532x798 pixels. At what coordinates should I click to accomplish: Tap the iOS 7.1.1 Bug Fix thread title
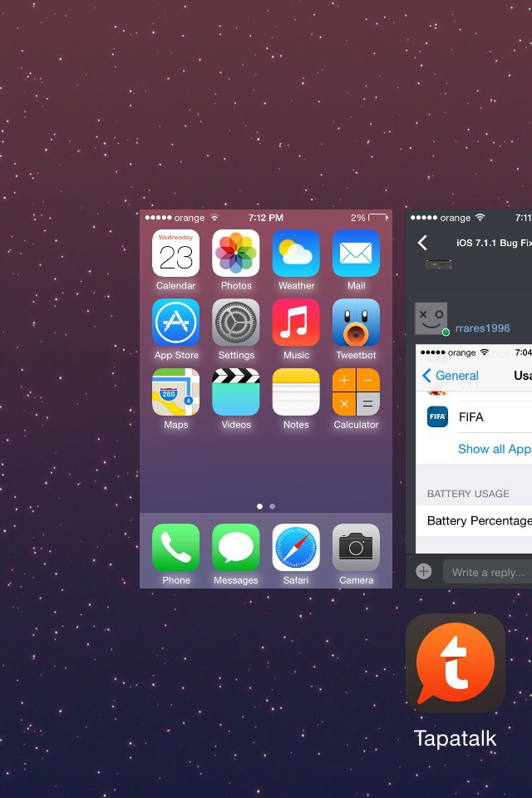[x=494, y=243]
